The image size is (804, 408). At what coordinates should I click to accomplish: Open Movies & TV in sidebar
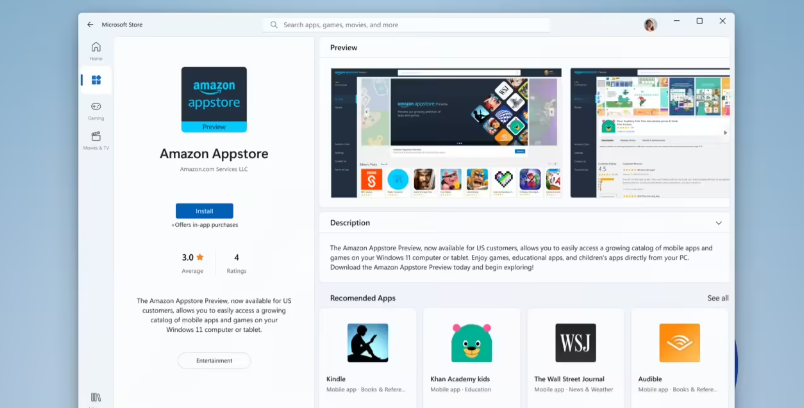pos(96,140)
